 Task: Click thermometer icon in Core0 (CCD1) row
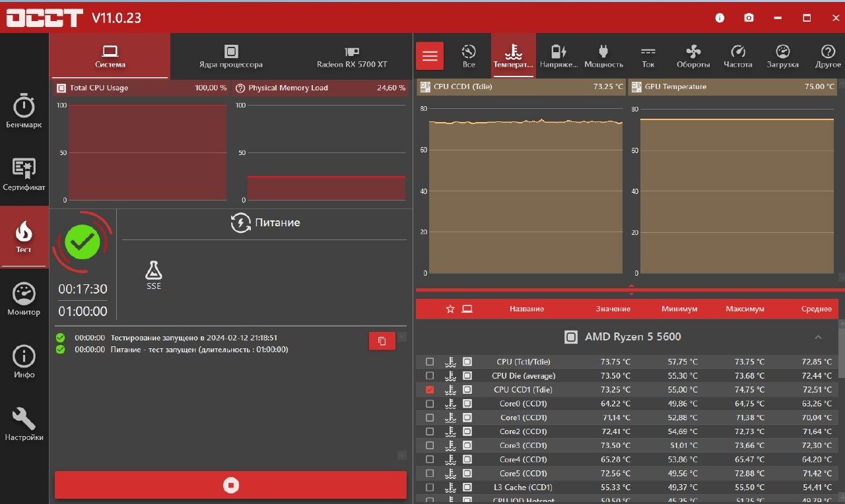(x=450, y=404)
